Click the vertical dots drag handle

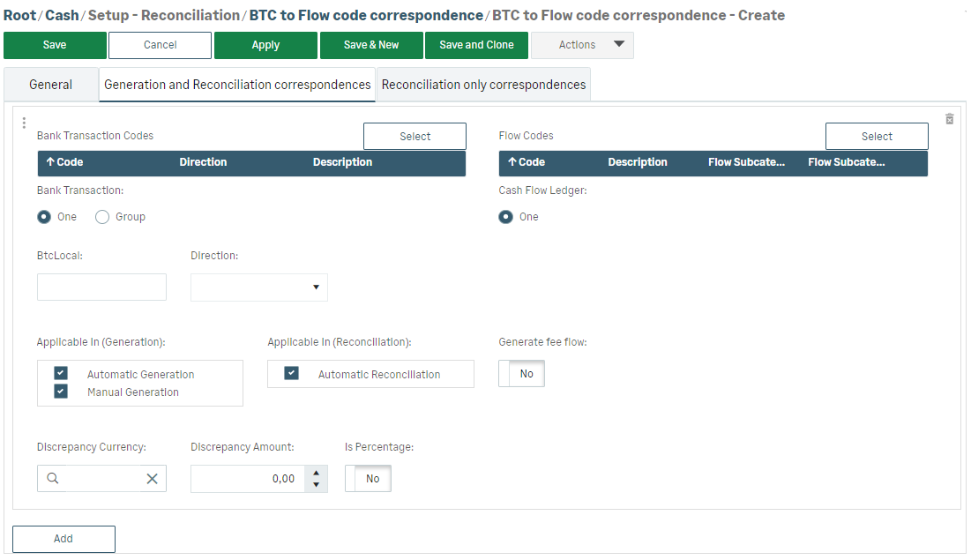(24, 123)
